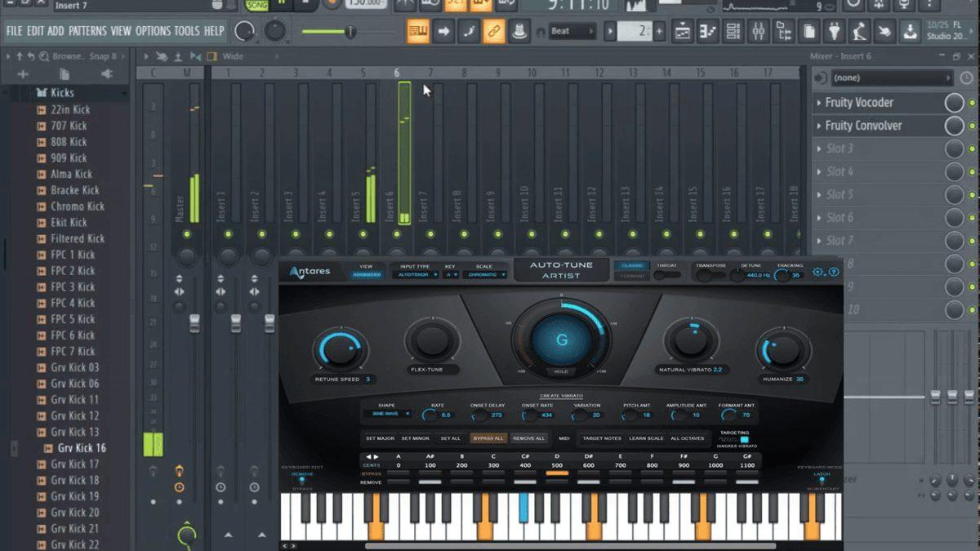Click the hat-shaped typing keyboard icon
Image resolution: width=980 pixels, height=551 pixels.
pos(518,32)
